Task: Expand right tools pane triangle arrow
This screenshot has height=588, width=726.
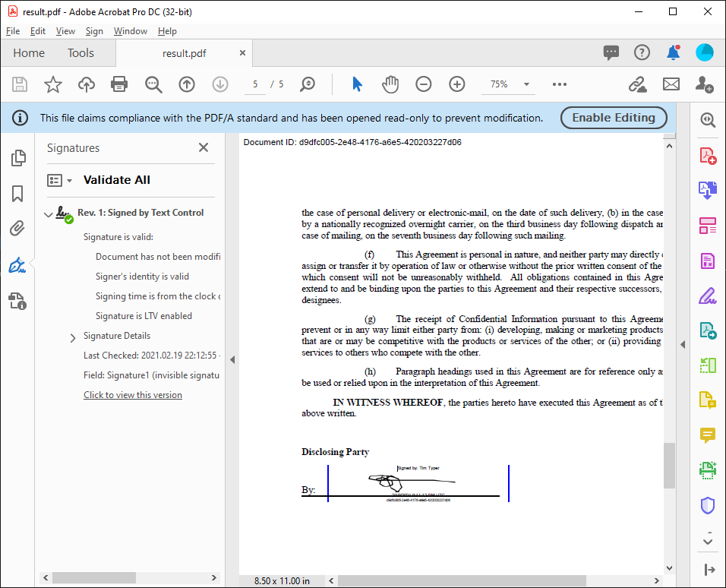Action: point(683,344)
